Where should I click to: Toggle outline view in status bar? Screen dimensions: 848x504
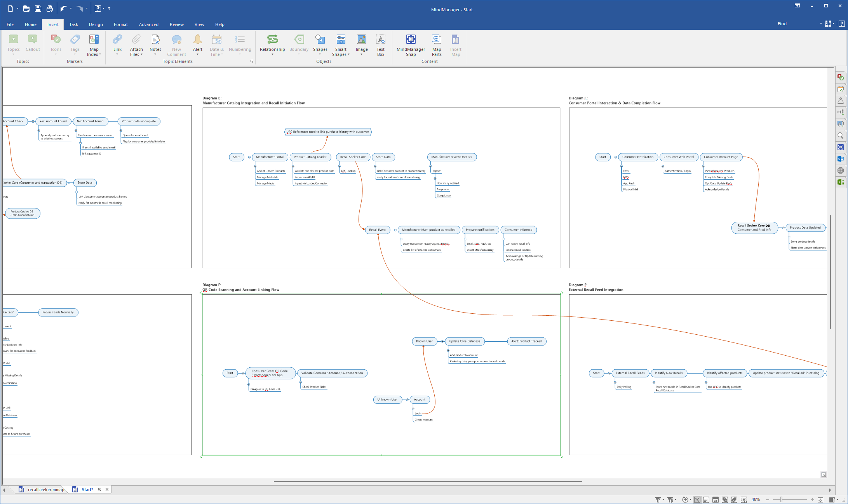click(706, 500)
